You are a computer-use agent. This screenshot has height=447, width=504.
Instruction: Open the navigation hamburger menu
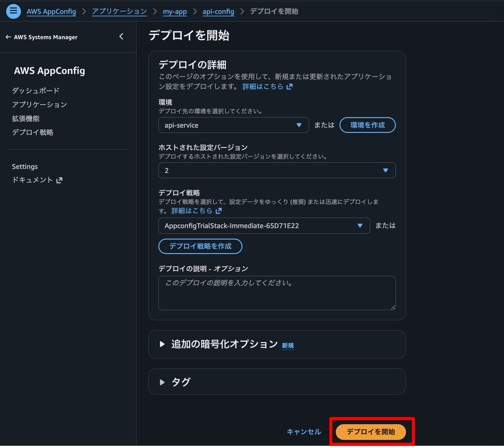coord(13,11)
